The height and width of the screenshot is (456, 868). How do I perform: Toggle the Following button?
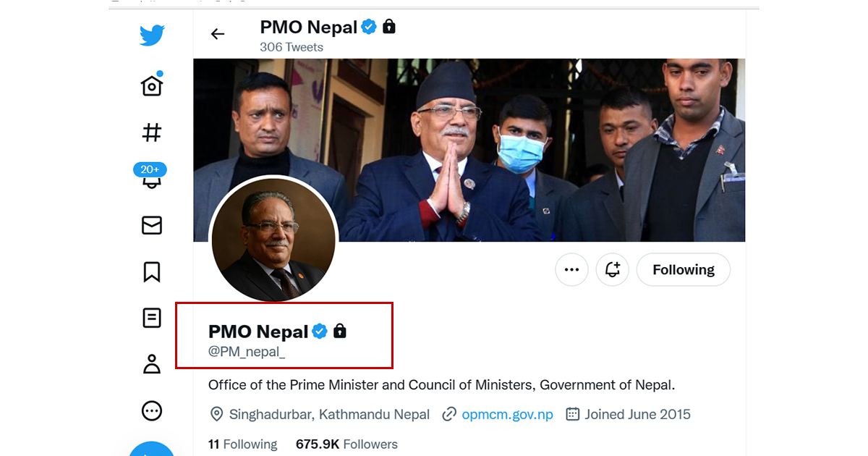(683, 270)
